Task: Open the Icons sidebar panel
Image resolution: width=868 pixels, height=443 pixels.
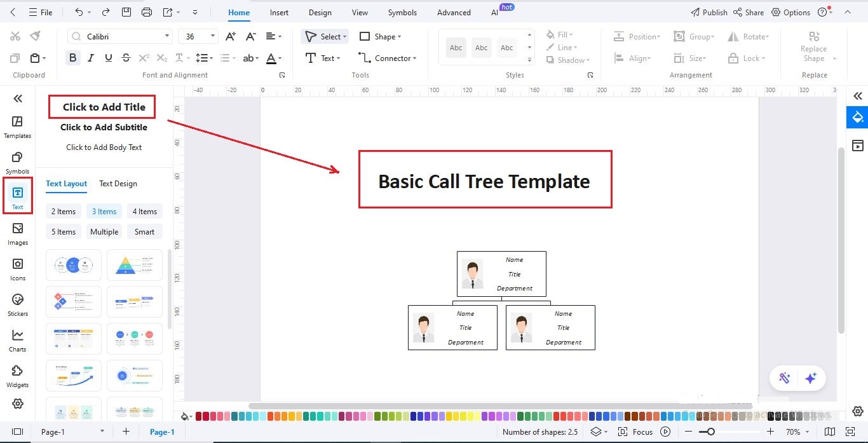Action: pos(18,269)
